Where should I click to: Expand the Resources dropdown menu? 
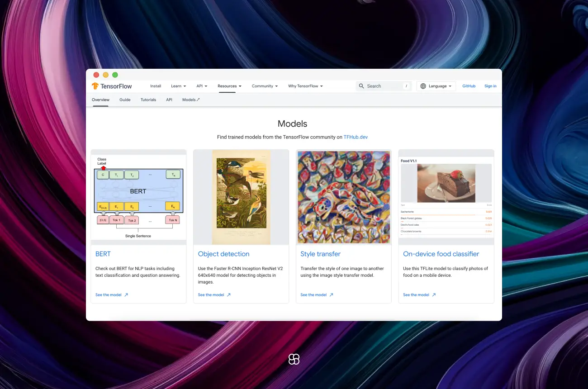pos(229,86)
